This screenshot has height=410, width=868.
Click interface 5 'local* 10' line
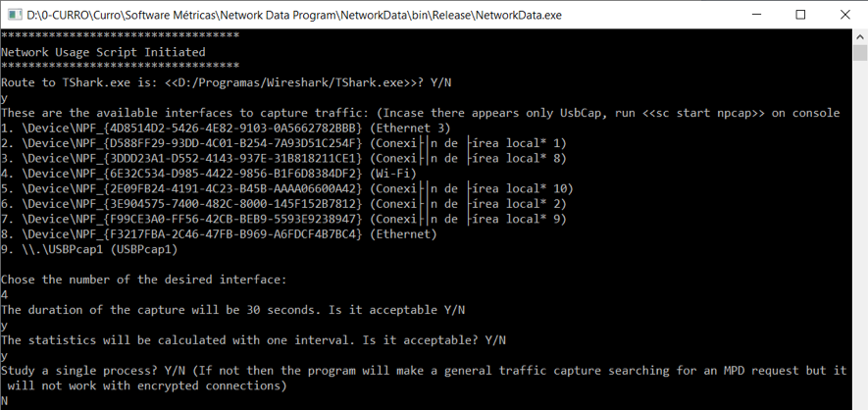click(286, 188)
